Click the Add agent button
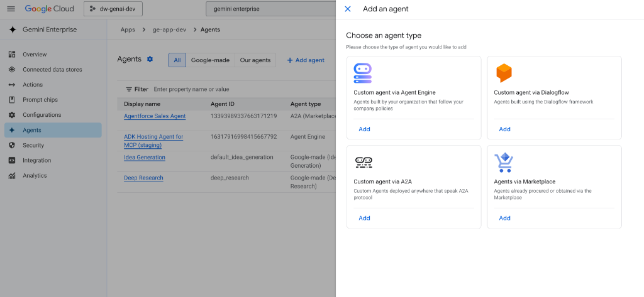Viewport: 644px width, 297px height. click(x=306, y=60)
